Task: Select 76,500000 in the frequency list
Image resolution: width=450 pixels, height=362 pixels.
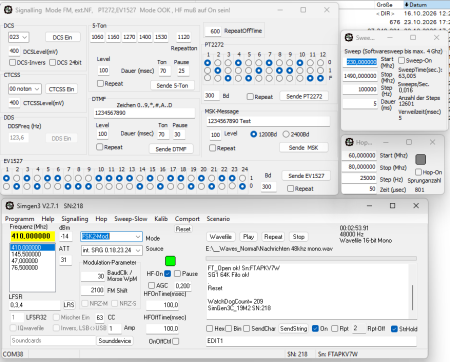Action: point(25,267)
